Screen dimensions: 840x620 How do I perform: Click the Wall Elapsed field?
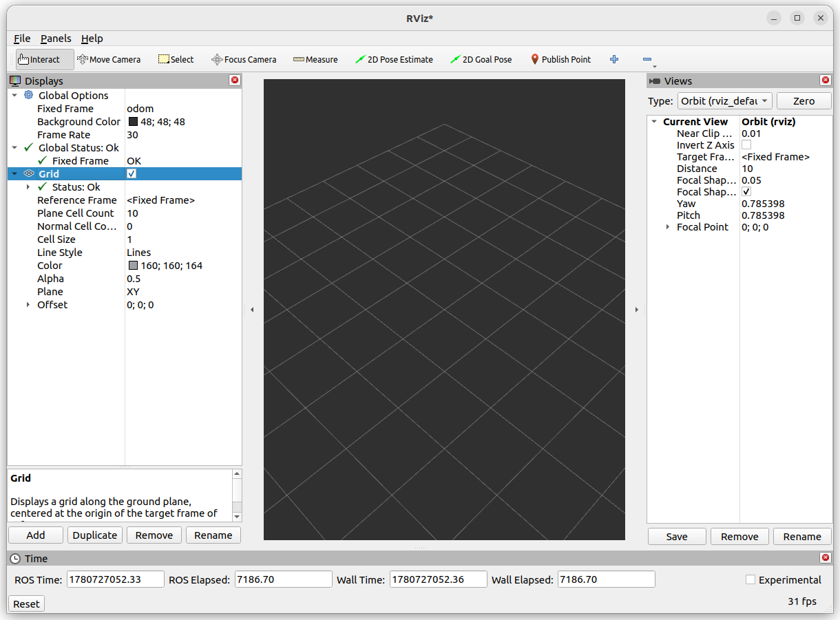pos(606,579)
